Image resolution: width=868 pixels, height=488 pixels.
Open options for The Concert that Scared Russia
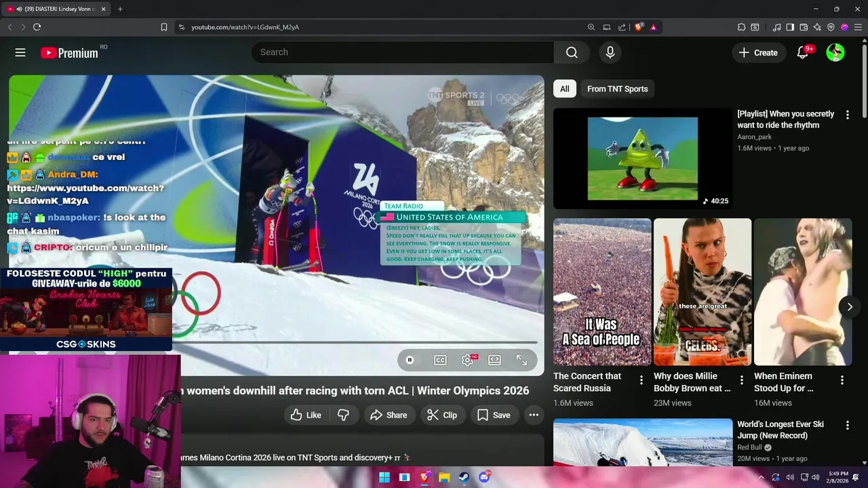point(641,380)
